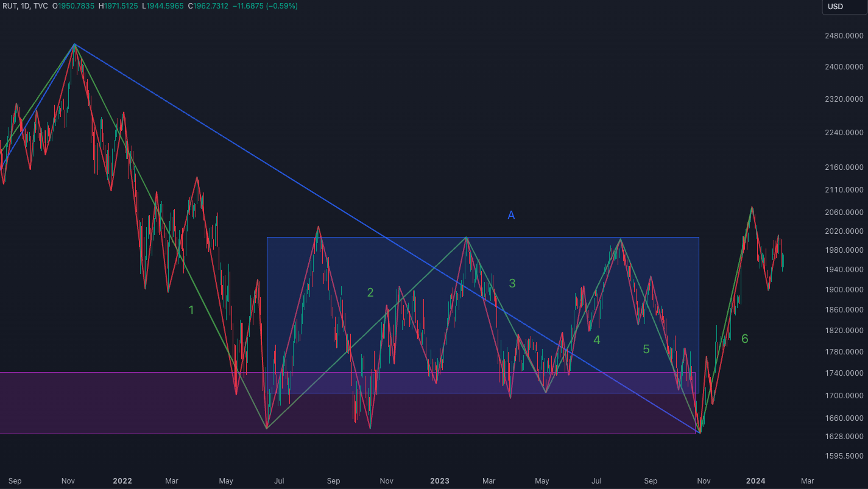The height and width of the screenshot is (489, 868).
Task: Click the RUT, 1D, TVC symbol title
Action: click(24, 6)
